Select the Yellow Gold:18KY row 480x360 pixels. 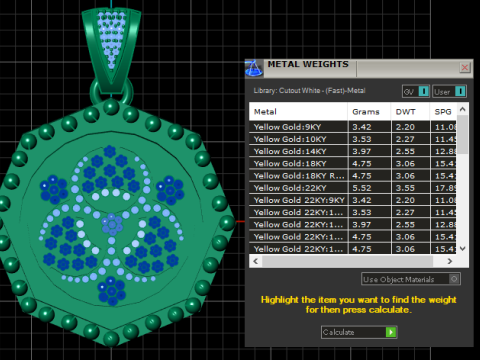point(353,164)
